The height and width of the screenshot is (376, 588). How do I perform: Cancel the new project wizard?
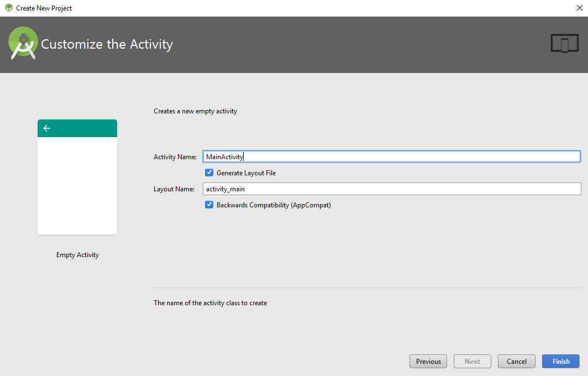pos(516,362)
